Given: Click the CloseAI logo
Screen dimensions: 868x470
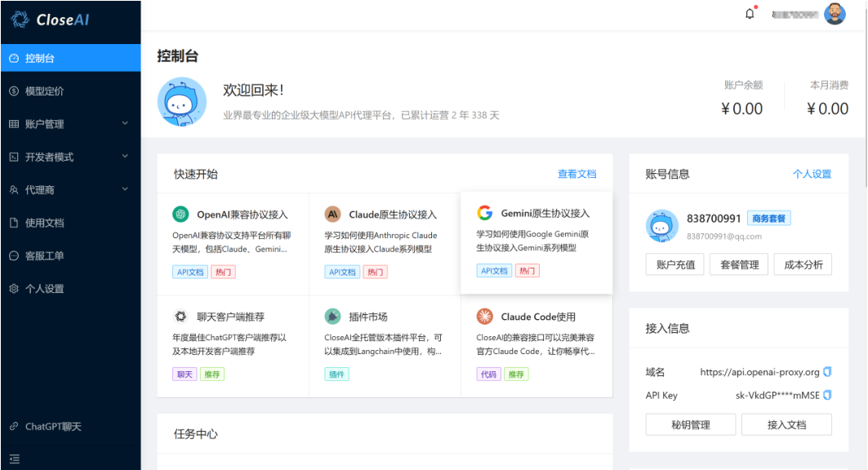Looking at the screenshot, I should (50, 20).
